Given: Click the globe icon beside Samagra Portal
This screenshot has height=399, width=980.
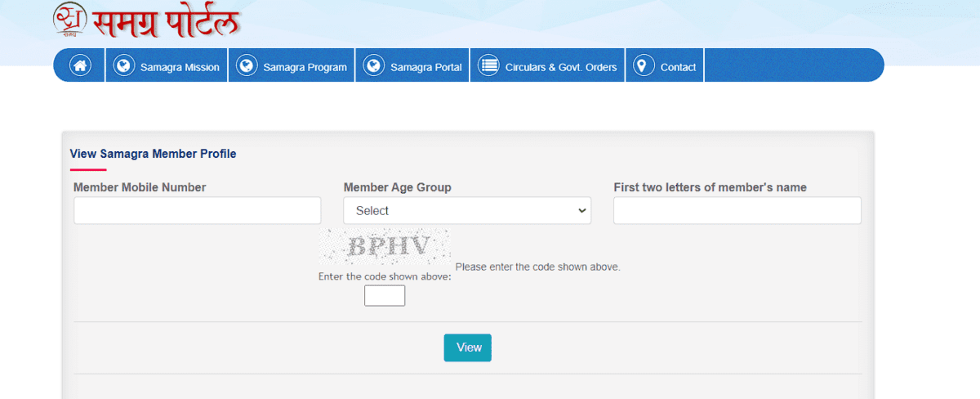Looking at the screenshot, I should (x=374, y=66).
